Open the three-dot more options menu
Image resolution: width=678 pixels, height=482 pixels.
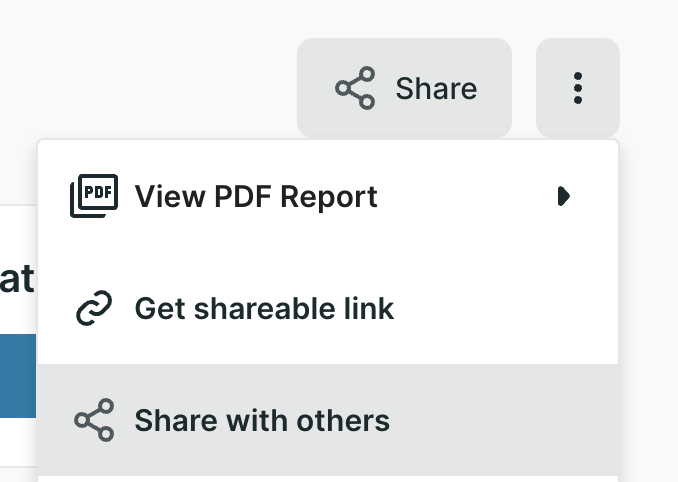(x=577, y=88)
